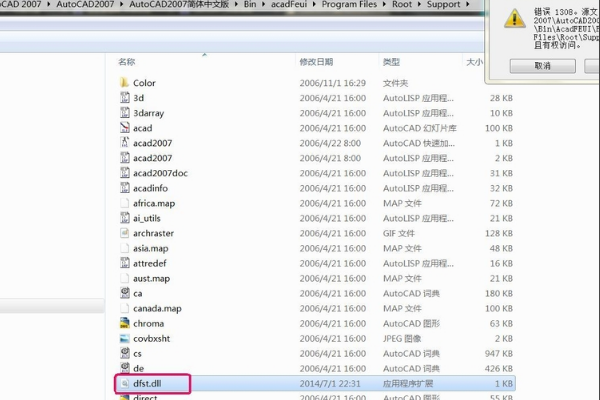This screenshot has height=400, width=600.
Task: Go to the Root breadcrumb folder
Action: (x=402, y=4)
